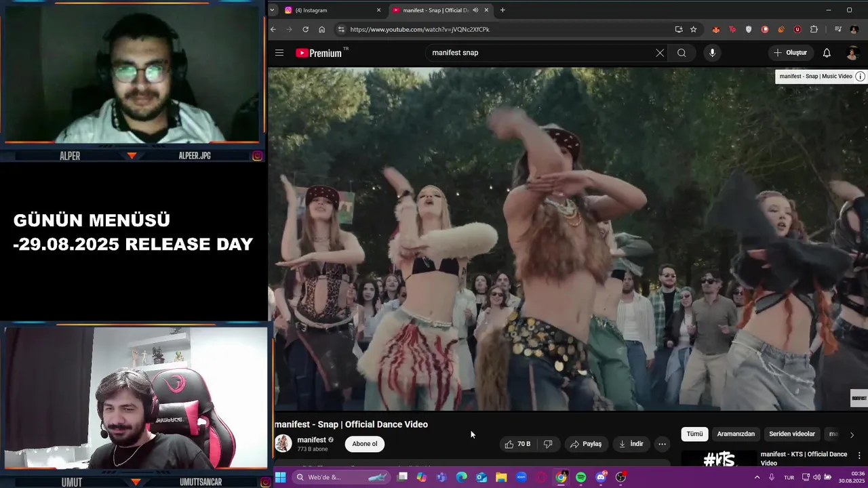Click the shield extension icon
The image size is (868, 488).
[x=749, y=29]
